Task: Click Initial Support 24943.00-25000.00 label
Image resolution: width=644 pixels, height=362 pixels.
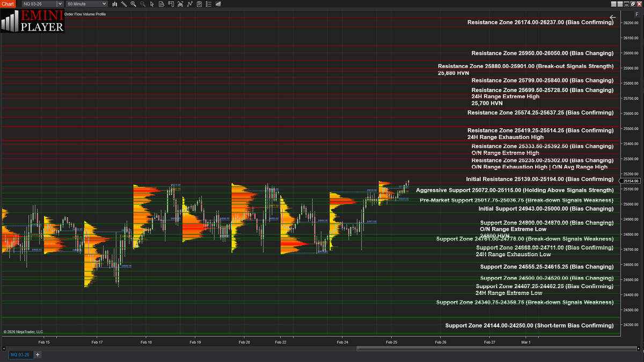Action: click(x=546, y=209)
